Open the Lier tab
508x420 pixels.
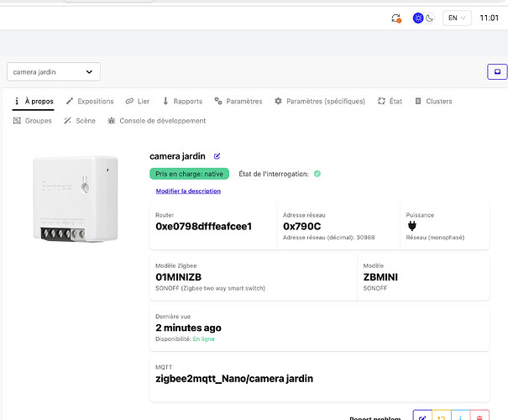click(138, 102)
